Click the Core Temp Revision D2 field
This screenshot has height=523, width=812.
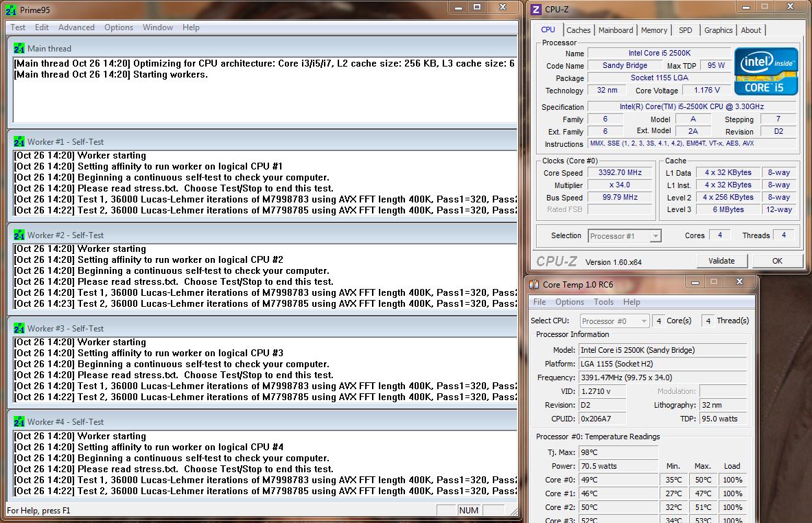coord(602,405)
